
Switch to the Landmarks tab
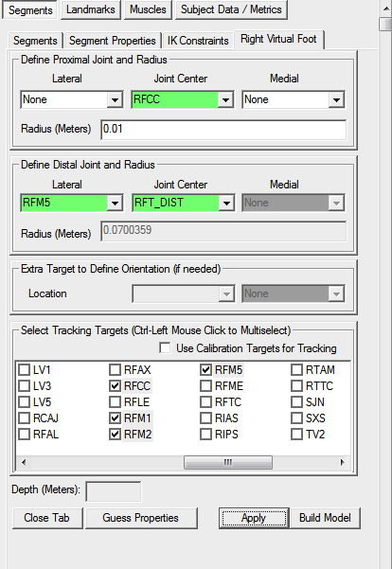[90, 9]
